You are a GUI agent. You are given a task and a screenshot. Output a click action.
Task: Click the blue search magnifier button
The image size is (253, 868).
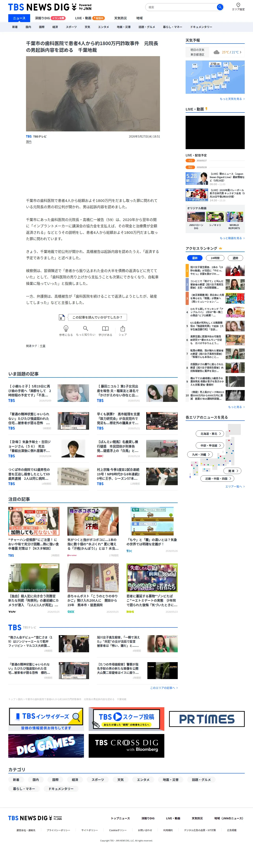220,7
